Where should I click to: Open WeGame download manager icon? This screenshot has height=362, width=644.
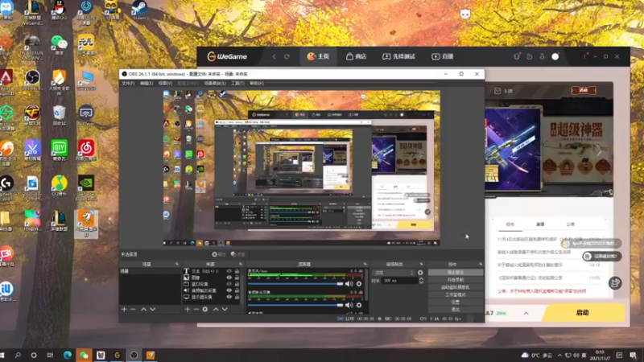coord(542,56)
